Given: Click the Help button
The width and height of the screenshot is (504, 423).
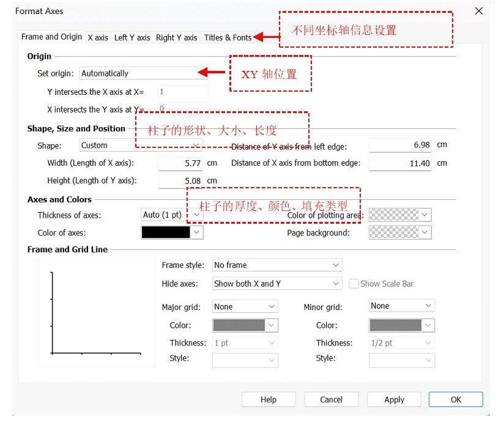Looking at the screenshot, I should (269, 400).
